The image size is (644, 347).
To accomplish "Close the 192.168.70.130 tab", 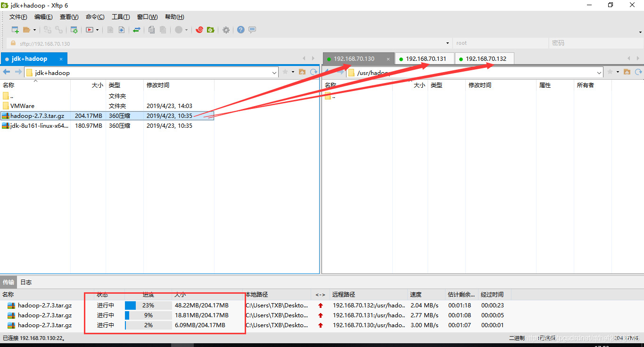I will (388, 59).
